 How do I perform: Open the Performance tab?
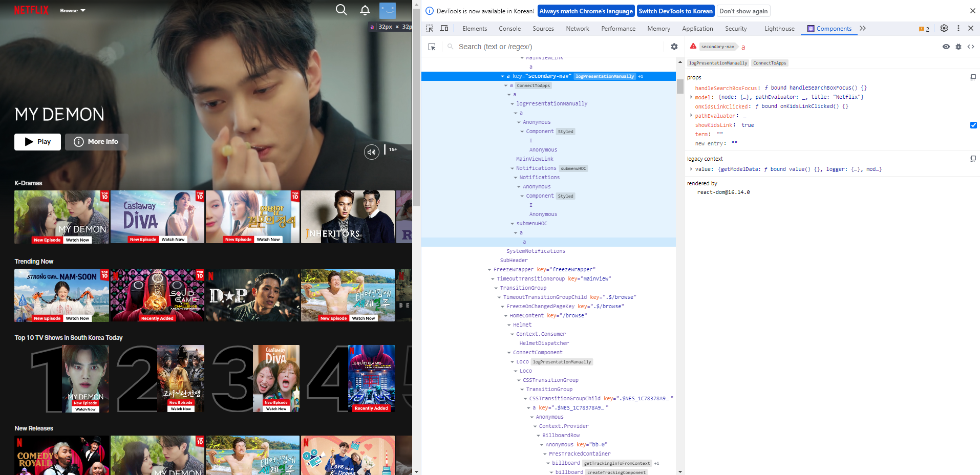pos(618,29)
